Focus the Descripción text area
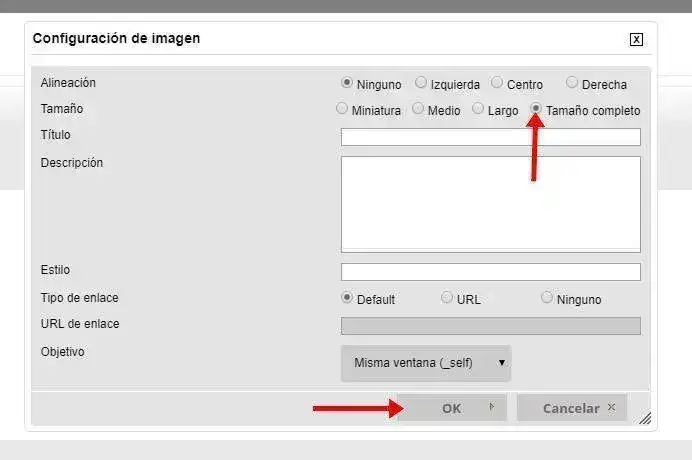This screenshot has height=460, width=692. coord(490,203)
